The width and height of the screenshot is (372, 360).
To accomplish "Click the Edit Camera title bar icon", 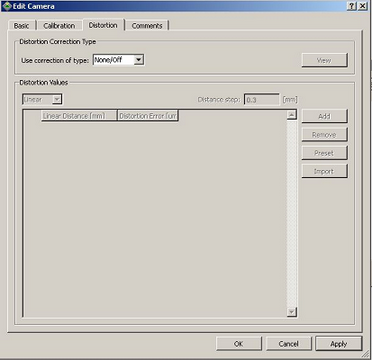I will [7, 6].
